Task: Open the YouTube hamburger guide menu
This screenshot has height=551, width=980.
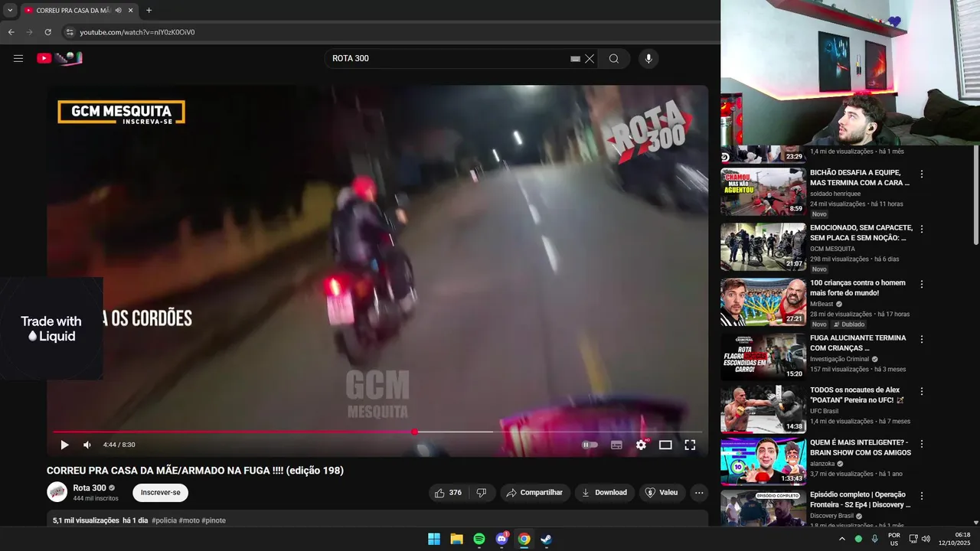Action: pos(18,58)
